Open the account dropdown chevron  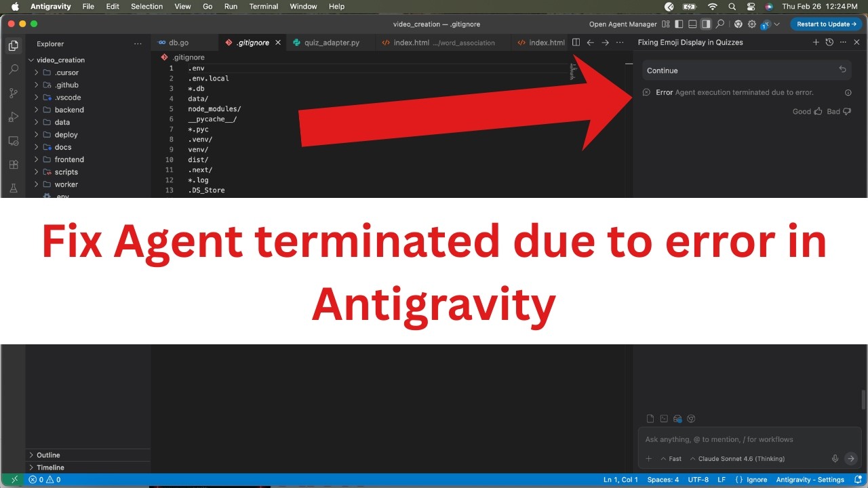777,24
